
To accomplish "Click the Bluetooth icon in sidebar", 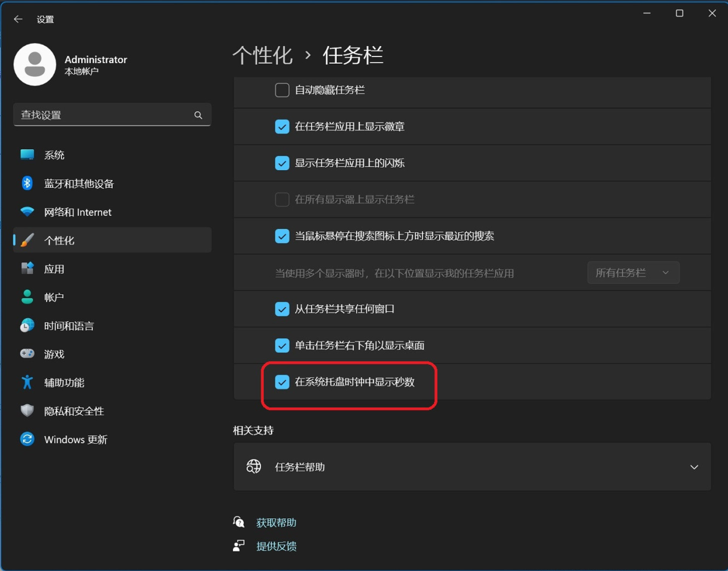I will pos(27,183).
